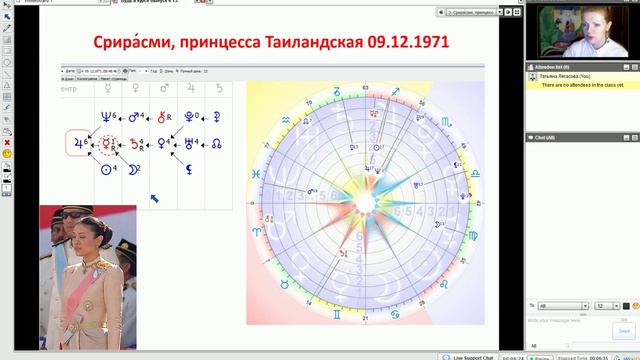The image size is (640, 360).
Task: Click the princess photo on slide
Action: (x=88, y=277)
